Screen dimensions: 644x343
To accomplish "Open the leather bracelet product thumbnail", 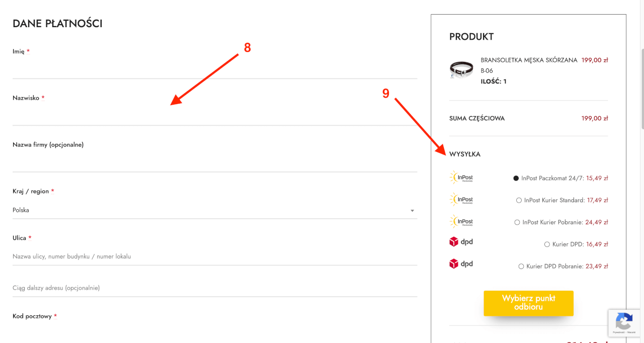I will [461, 70].
